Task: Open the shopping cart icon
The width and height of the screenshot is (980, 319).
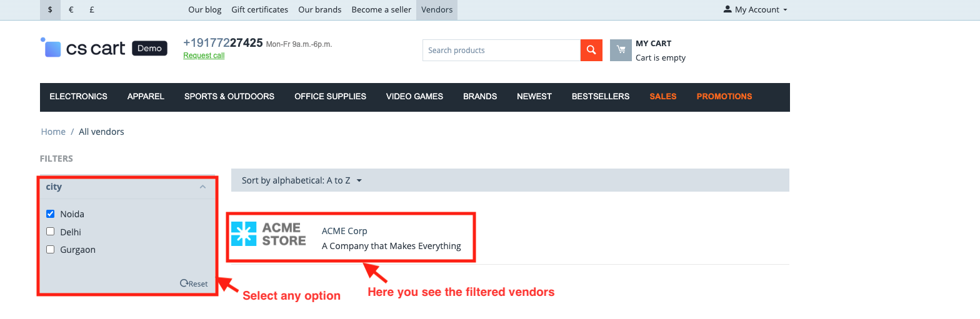Action: click(x=621, y=50)
